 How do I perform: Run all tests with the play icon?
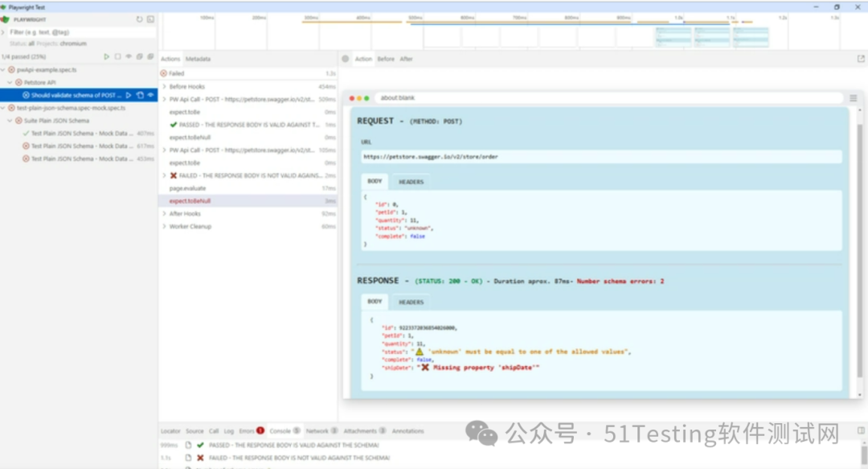coord(106,56)
